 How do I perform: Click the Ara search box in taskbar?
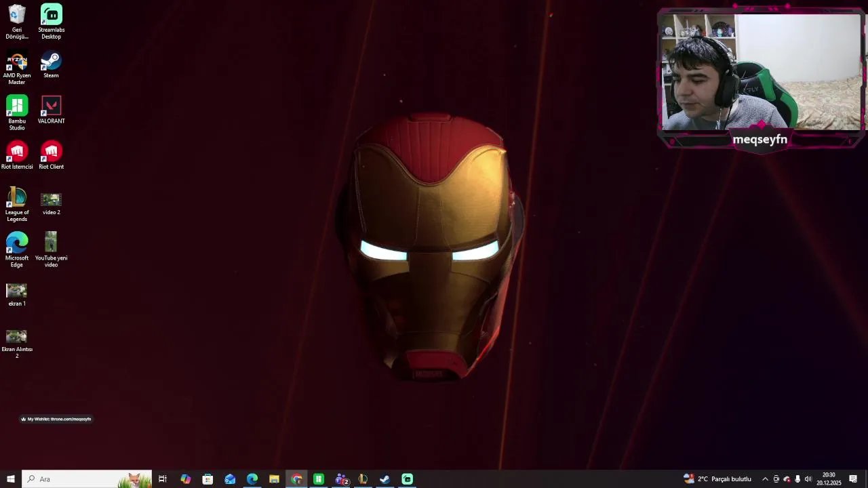point(87,479)
